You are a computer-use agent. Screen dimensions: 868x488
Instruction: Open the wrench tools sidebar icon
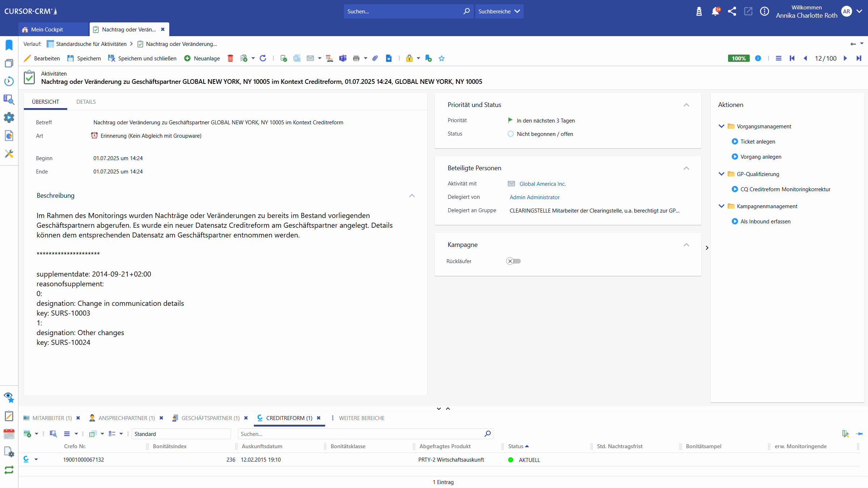click(9, 154)
